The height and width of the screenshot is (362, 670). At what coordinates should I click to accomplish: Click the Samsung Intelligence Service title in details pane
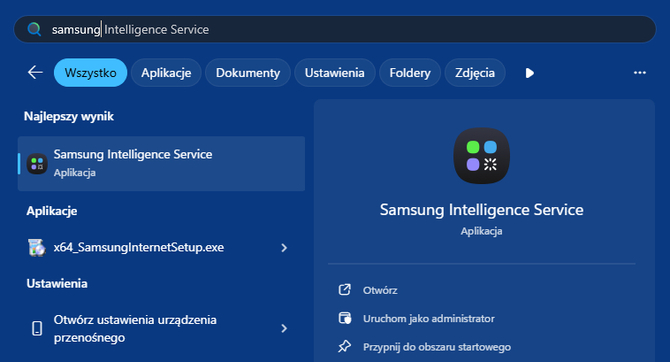click(482, 210)
